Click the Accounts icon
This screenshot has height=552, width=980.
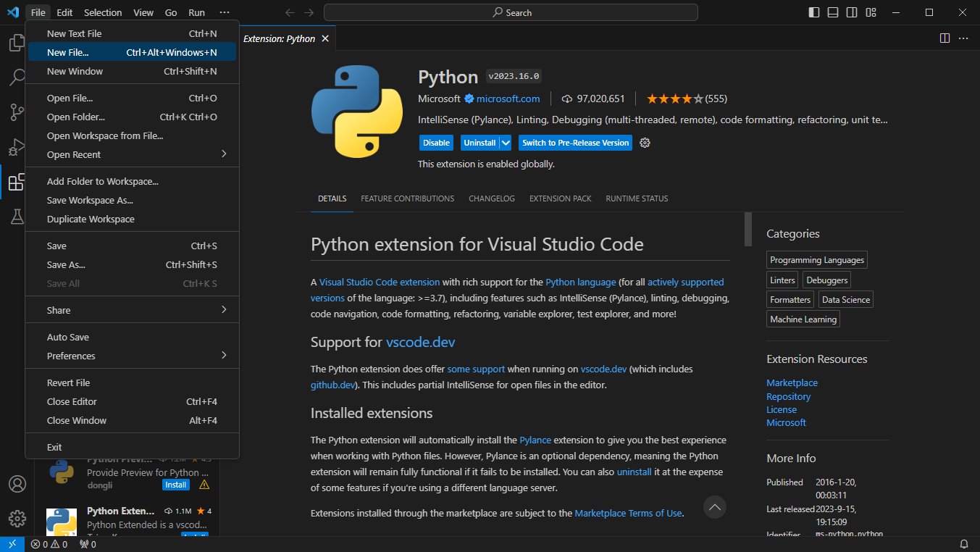tap(17, 484)
